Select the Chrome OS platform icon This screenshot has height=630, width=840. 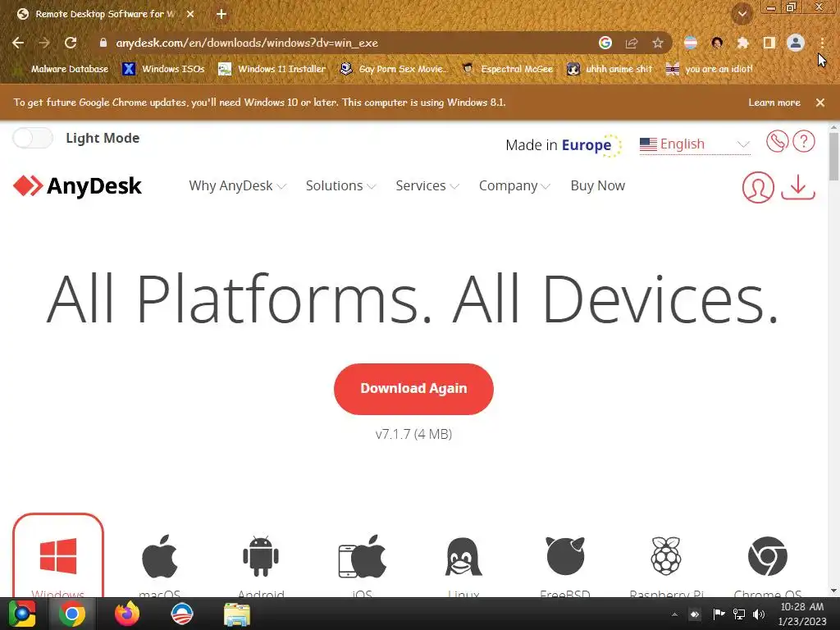click(x=768, y=556)
